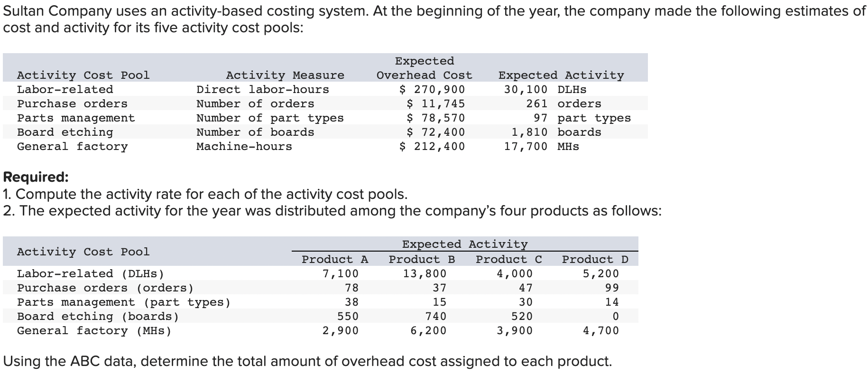Select the Machine-hours activity measure

click(244, 146)
